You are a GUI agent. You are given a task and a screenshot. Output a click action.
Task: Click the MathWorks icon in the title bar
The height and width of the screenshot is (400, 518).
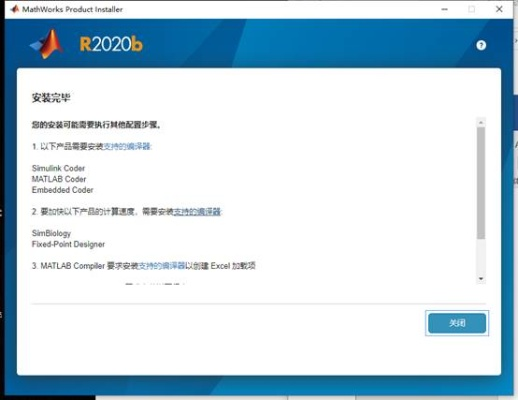pos(15,9)
